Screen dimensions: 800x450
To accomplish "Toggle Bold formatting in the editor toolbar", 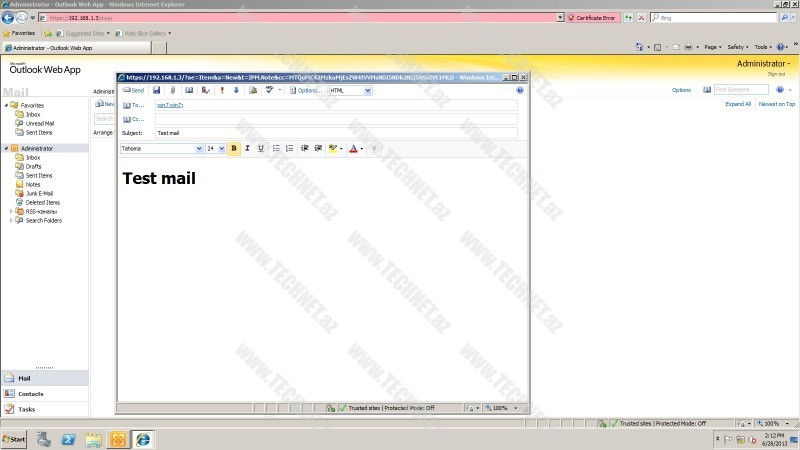I will [234, 148].
